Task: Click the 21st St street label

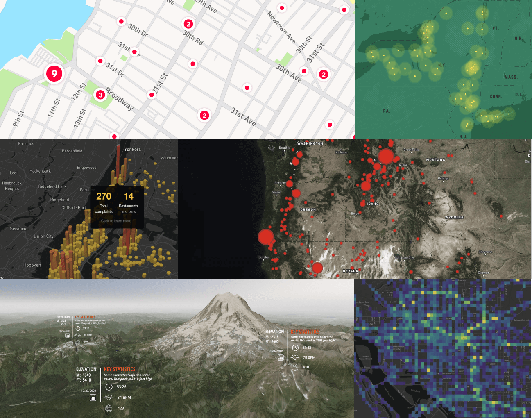Action: point(160,84)
